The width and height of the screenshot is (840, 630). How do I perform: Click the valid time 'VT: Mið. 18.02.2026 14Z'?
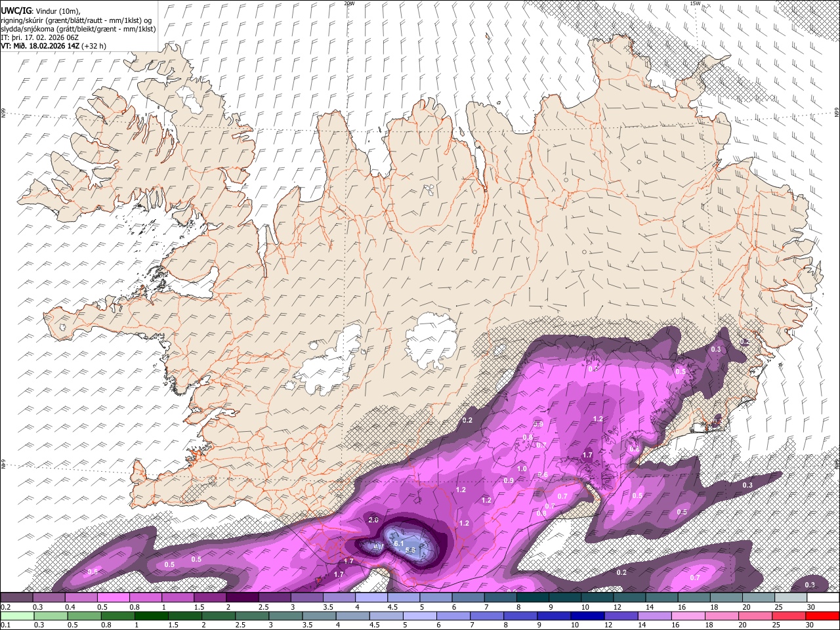[40, 46]
